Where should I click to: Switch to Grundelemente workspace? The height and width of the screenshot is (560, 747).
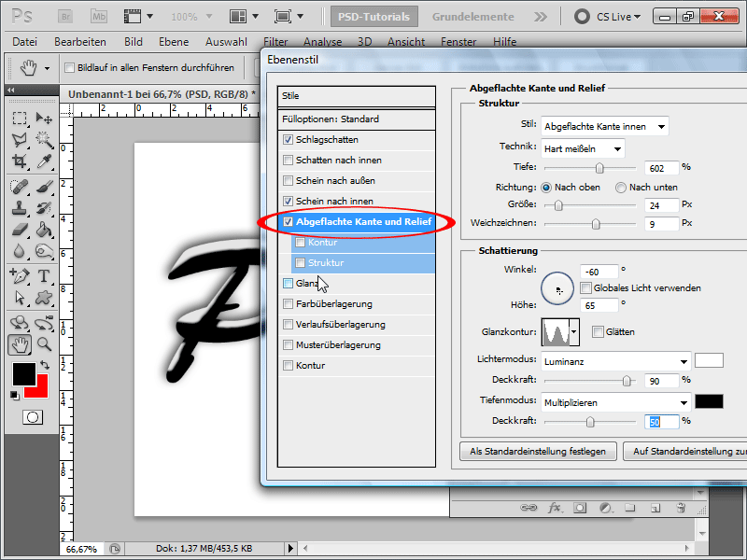tap(473, 17)
